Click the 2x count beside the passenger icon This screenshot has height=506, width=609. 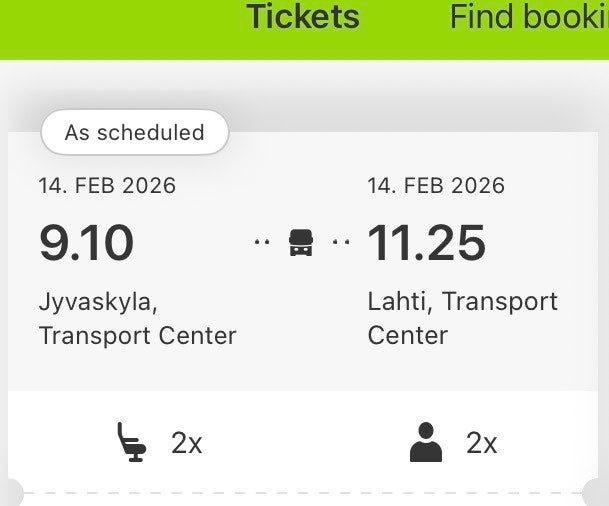[x=482, y=443]
